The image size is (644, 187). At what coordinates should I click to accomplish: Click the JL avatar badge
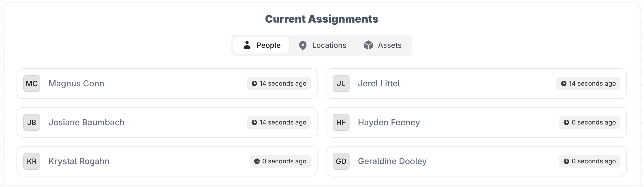click(x=341, y=84)
